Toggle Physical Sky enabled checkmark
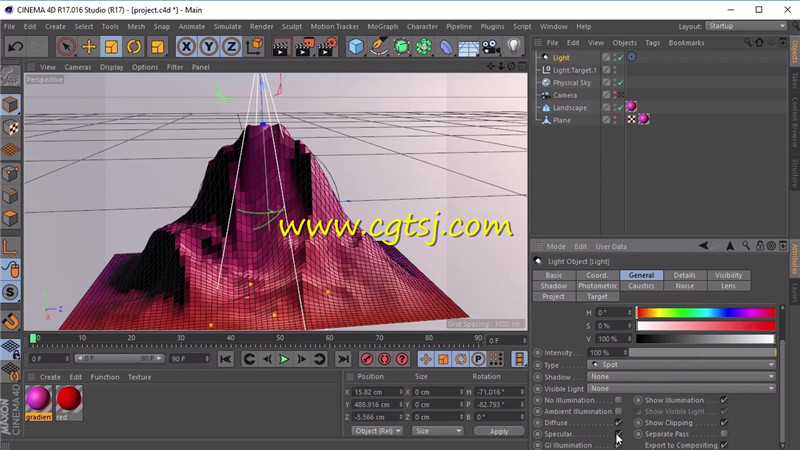This screenshot has height=450, width=800. (620, 83)
